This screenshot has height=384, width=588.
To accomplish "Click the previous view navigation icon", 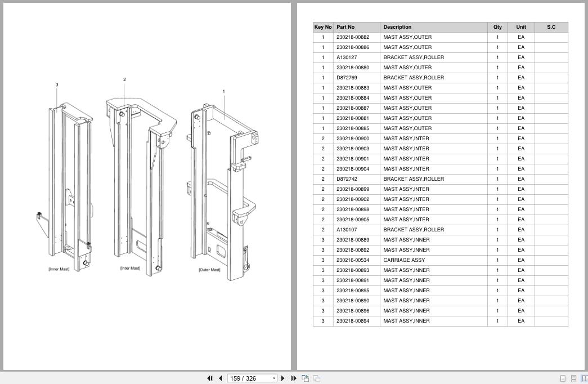I will coord(305,378).
